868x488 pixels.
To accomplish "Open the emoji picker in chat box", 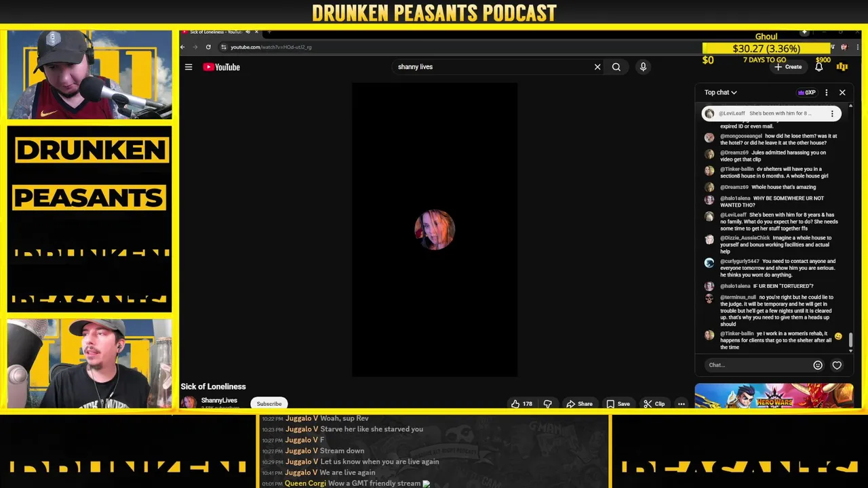I will pos(818,365).
